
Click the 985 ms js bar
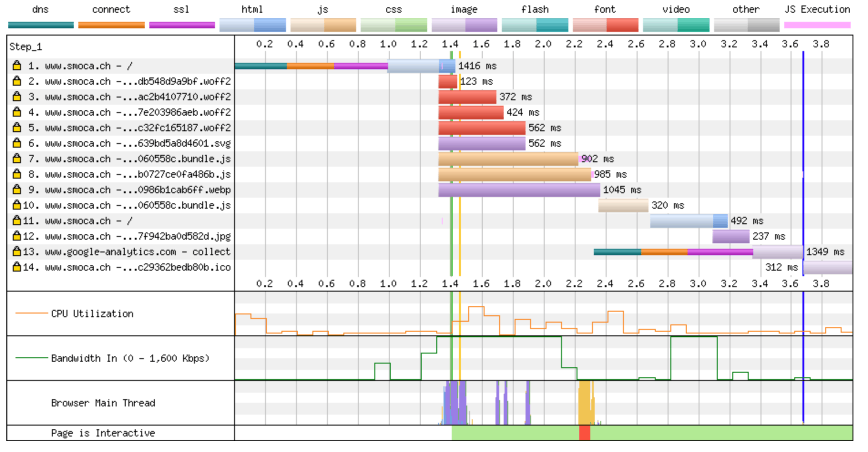[x=515, y=175]
